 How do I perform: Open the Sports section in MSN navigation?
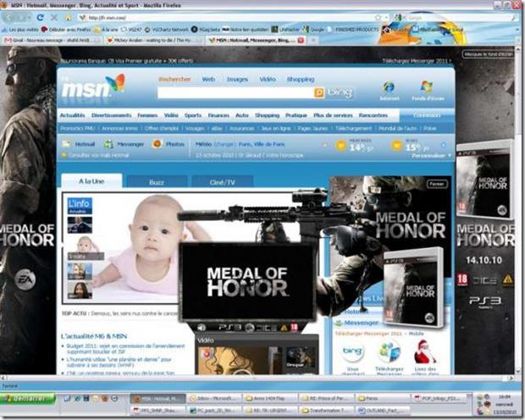[193, 114]
